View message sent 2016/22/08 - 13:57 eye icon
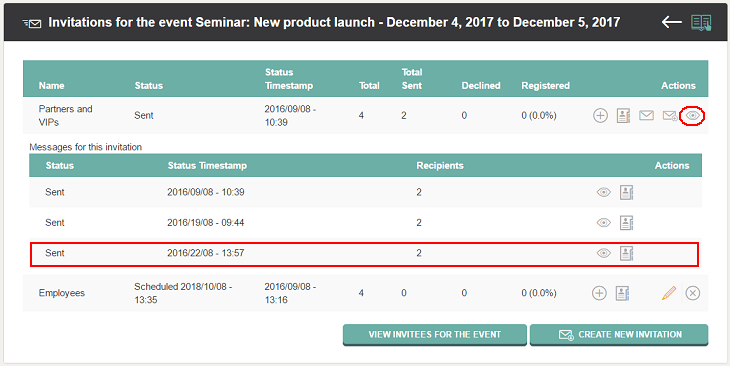 click(x=604, y=253)
